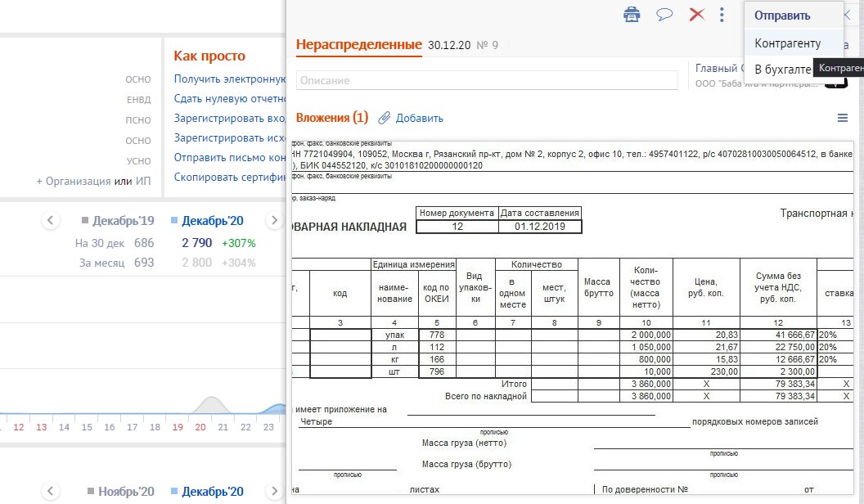Delete document with red cross icon
The width and height of the screenshot is (864, 504).
[x=697, y=15]
